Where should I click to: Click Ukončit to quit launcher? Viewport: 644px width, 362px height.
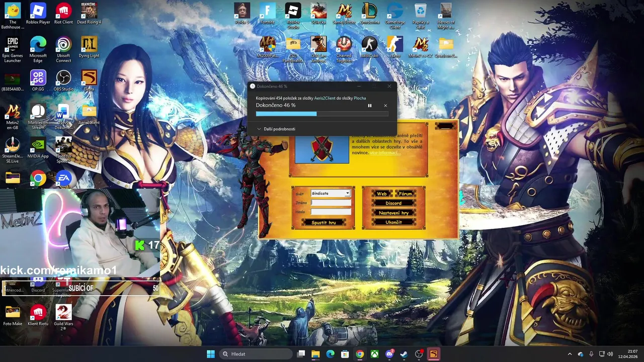[x=393, y=222]
